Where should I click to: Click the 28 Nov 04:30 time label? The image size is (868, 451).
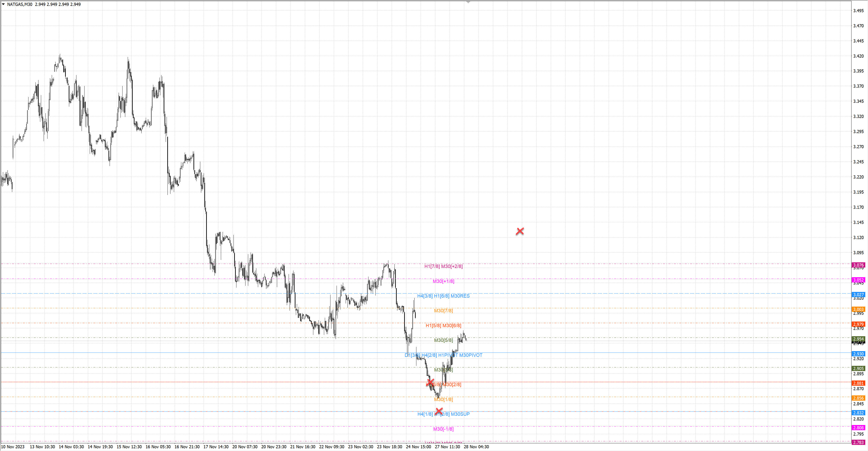click(476, 447)
